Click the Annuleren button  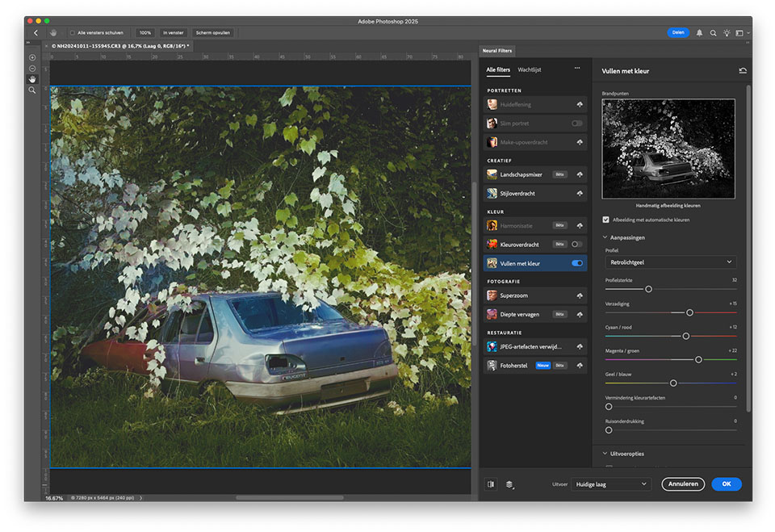tap(683, 484)
